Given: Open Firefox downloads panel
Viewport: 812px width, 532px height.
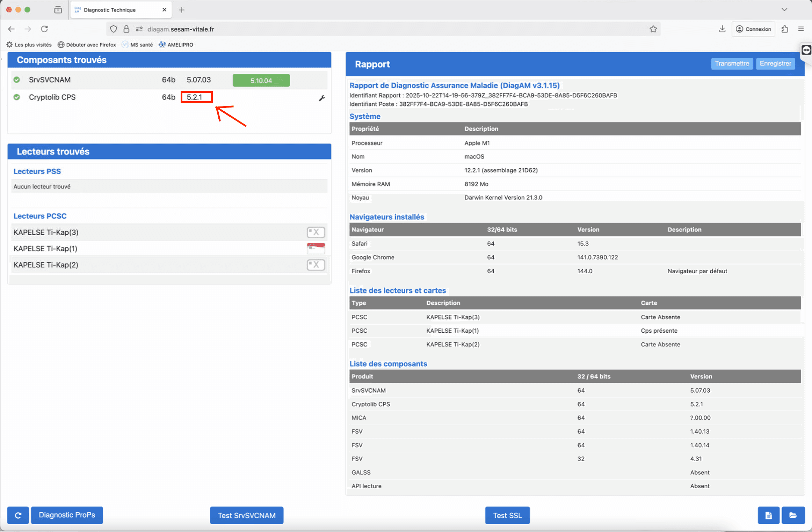Looking at the screenshot, I should point(722,29).
